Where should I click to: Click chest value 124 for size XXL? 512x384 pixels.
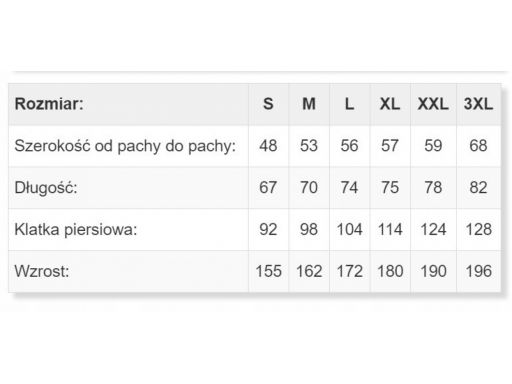click(x=433, y=229)
